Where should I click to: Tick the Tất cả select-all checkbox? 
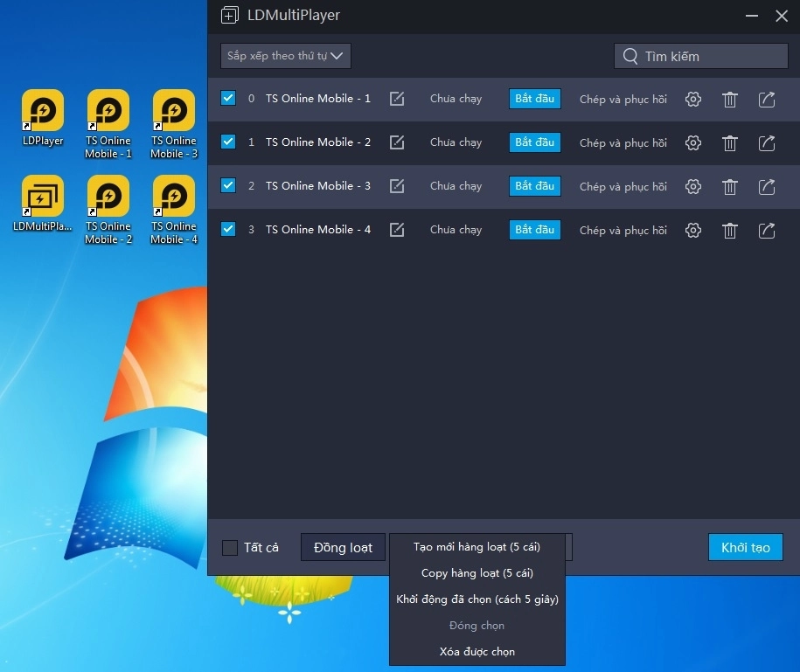click(230, 548)
